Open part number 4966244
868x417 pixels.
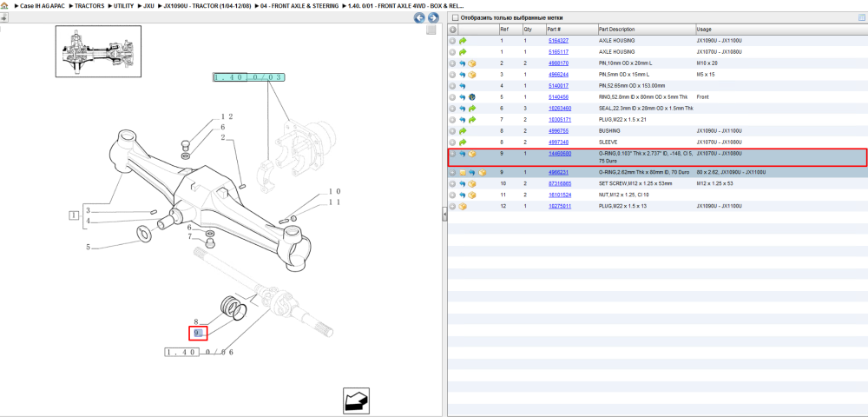coord(558,74)
